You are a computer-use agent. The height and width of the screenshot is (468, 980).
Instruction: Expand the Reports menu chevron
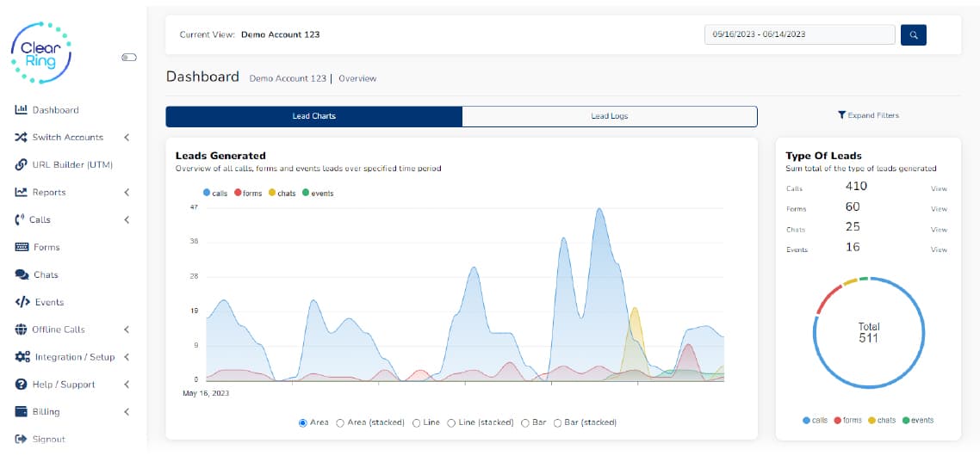pyautogui.click(x=127, y=193)
